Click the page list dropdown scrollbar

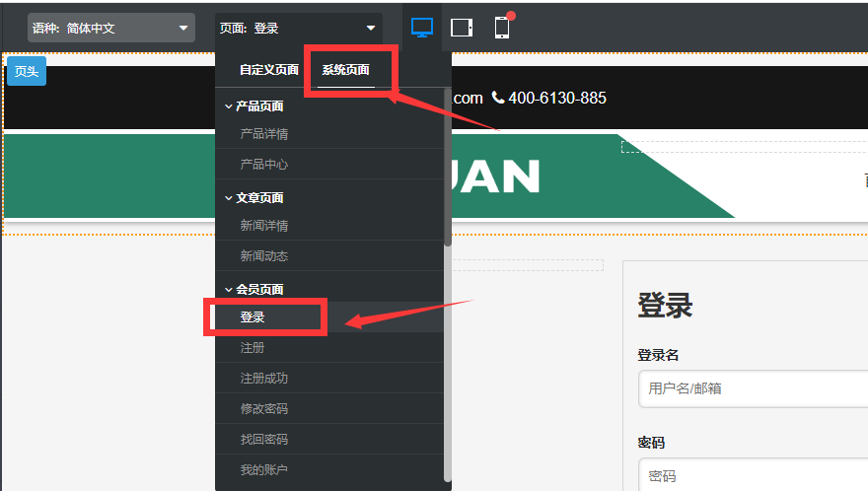click(448, 168)
